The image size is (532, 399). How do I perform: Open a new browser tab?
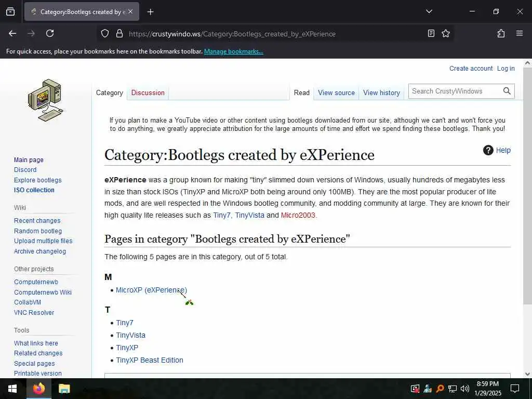(150, 12)
